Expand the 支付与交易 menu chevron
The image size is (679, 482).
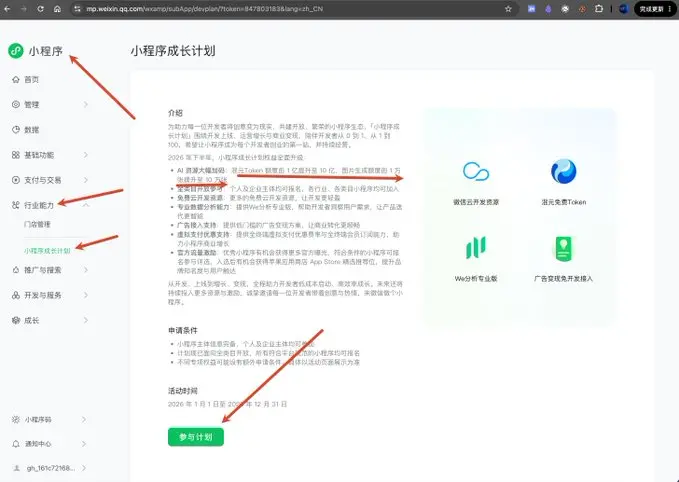[x=85, y=180]
